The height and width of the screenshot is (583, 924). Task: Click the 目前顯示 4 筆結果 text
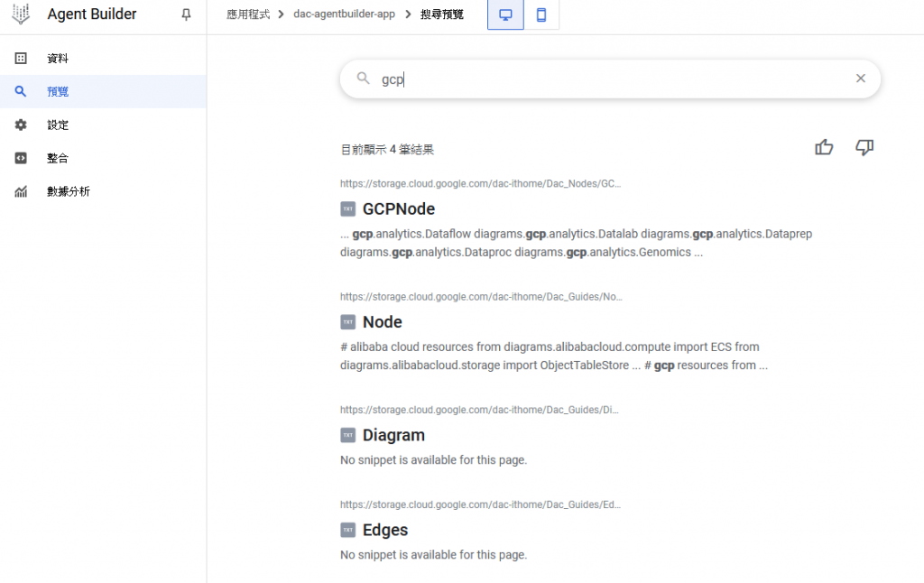point(387,150)
